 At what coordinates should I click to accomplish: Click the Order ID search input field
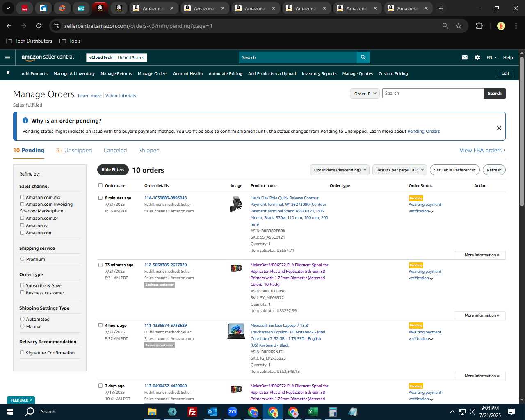pos(433,94)
